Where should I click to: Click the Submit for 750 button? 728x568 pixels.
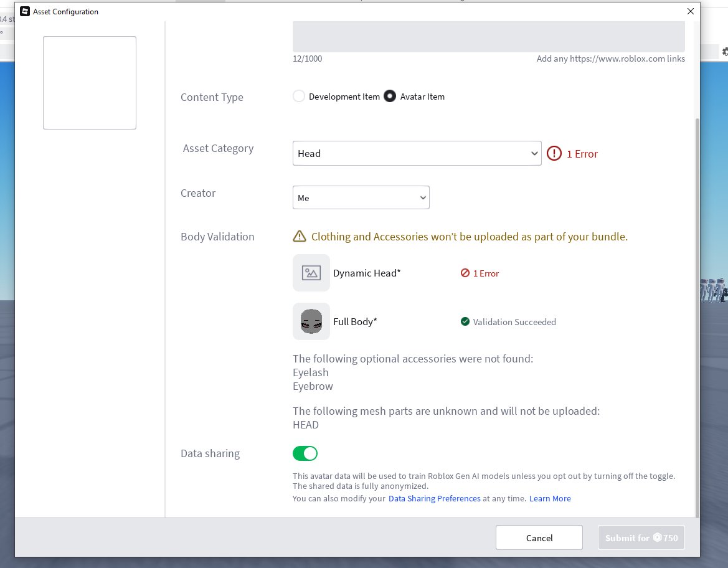[x=641, y=538]
